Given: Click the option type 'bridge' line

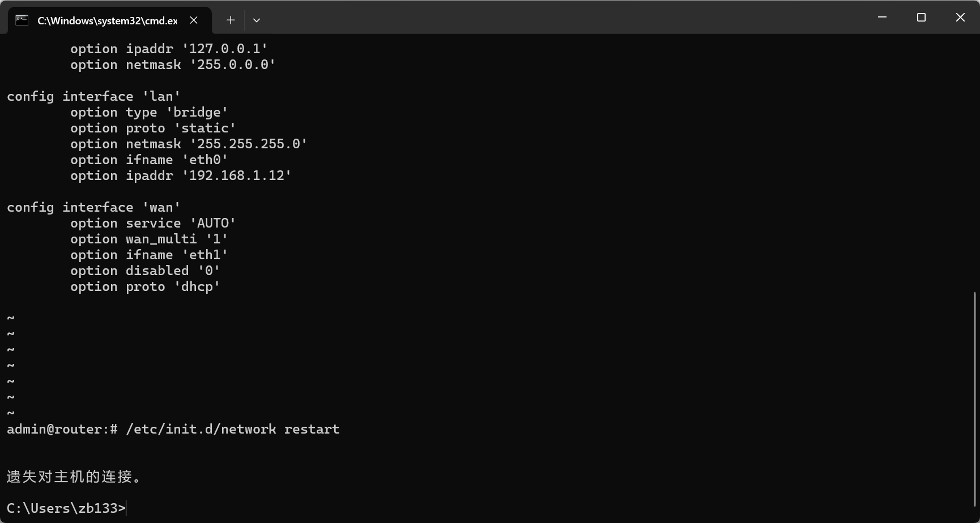Looking at the screenshot, I should coord(148,112).
